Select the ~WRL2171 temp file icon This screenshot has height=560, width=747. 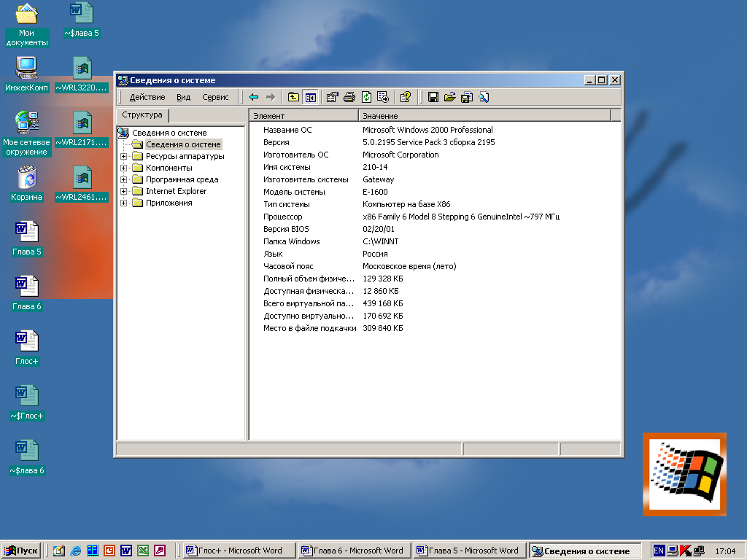click(82, 129)
